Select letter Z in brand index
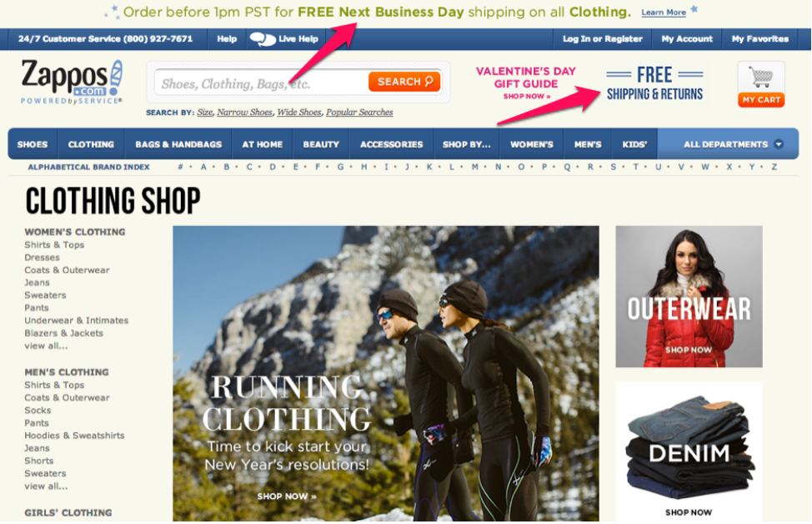 (x=774, y=167)
